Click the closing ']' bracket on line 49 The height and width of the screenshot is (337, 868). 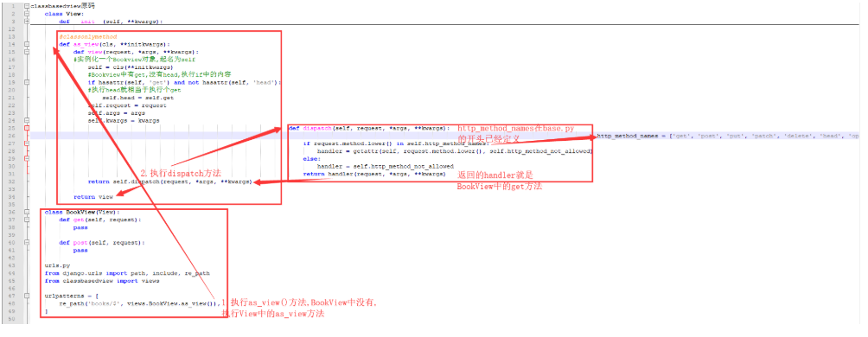click(x=47, y=311)
